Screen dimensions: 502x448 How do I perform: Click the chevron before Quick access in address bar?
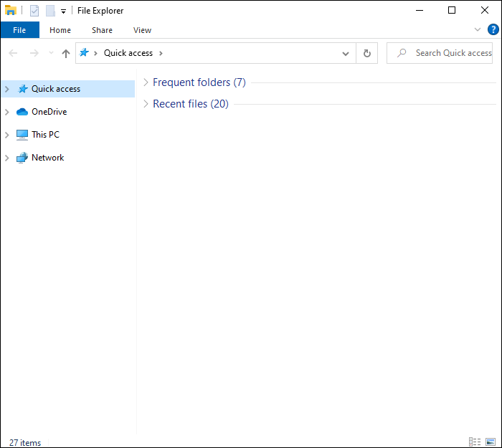[x=95, y=53]
